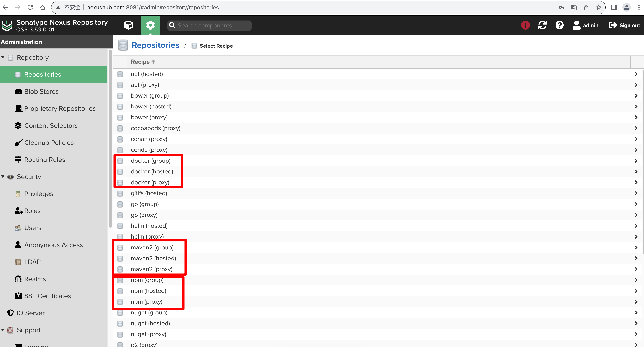Click the chevron on conan (proxy) row
This screenshot has height=347, width=644.
coord(636,139)
